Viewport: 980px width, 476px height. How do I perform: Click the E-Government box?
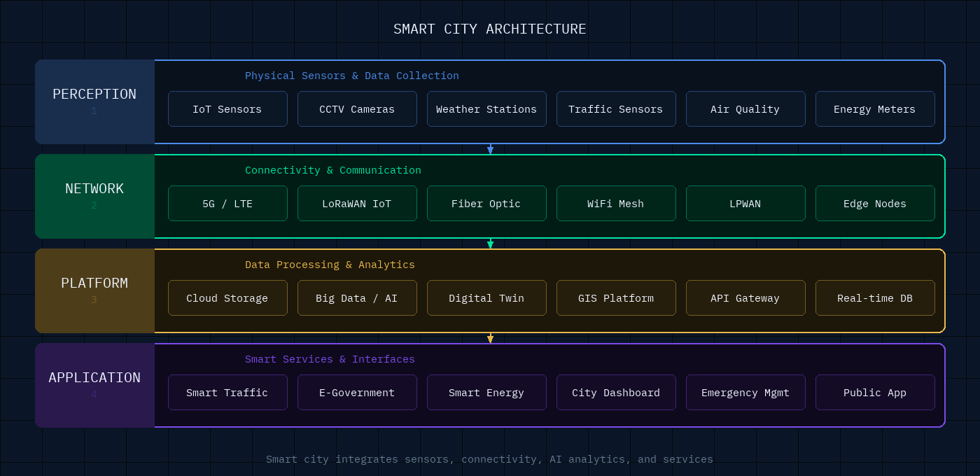357,393
